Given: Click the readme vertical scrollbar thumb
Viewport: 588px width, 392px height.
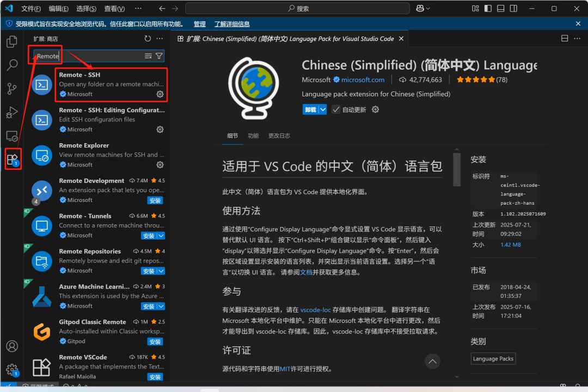Looking at the screenshot, I should [457, 169].
